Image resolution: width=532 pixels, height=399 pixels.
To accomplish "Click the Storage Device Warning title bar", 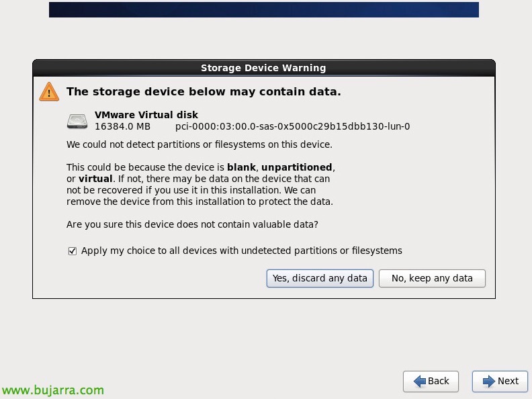I will 263,68.
